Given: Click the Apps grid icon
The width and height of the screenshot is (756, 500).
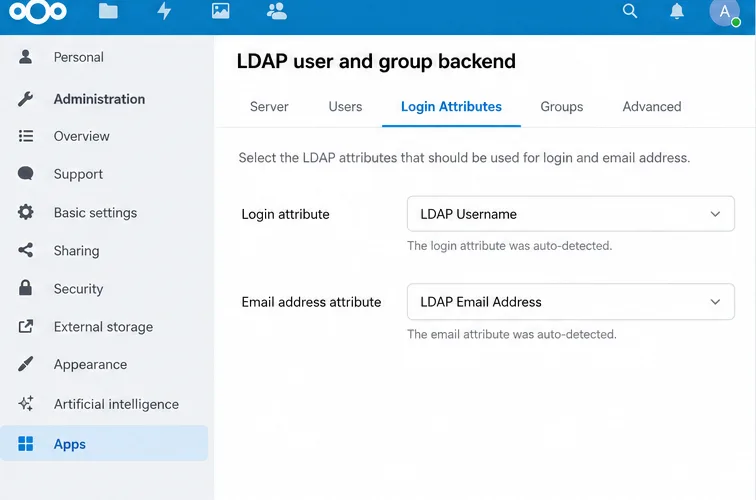Looking at the screenshot, I should click(x=26, y=444).
